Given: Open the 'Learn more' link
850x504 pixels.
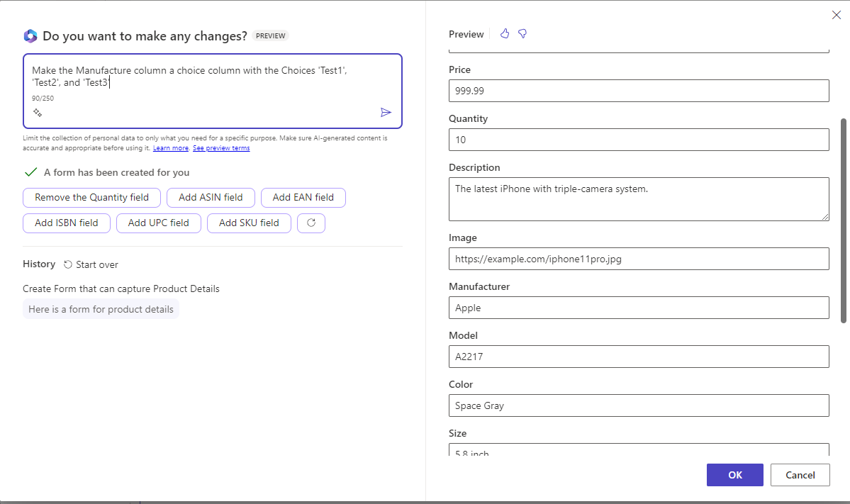Looking at the screenshot, I should pyautogui.click(x=171, y=148).
